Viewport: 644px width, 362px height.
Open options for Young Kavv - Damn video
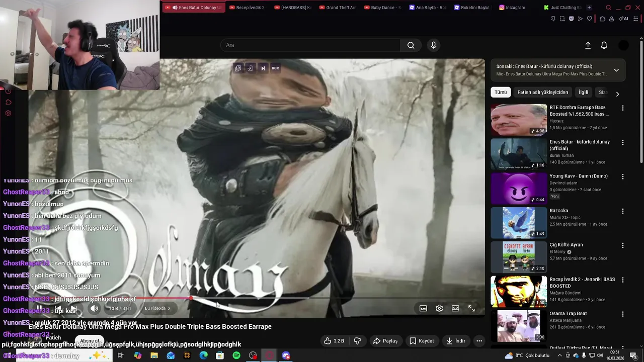point(623,177)
